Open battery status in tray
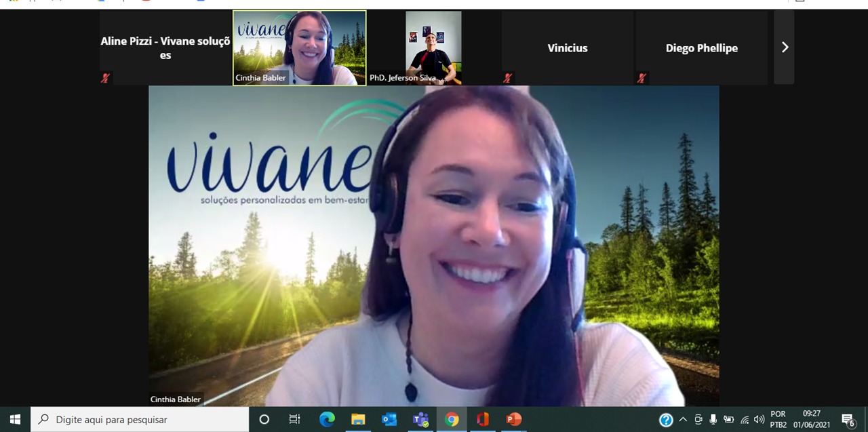 point(729,420)
